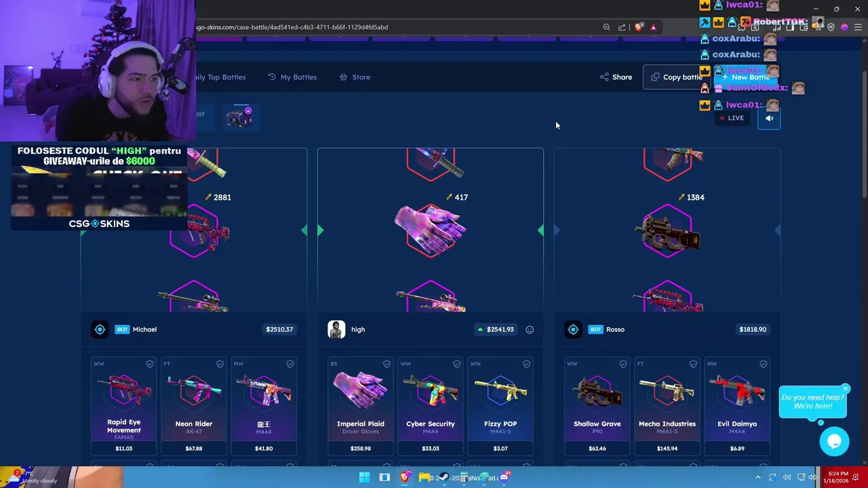868x488 pixels.
Task: Click the player avatar next to high
Action: (x=336, y=329)
